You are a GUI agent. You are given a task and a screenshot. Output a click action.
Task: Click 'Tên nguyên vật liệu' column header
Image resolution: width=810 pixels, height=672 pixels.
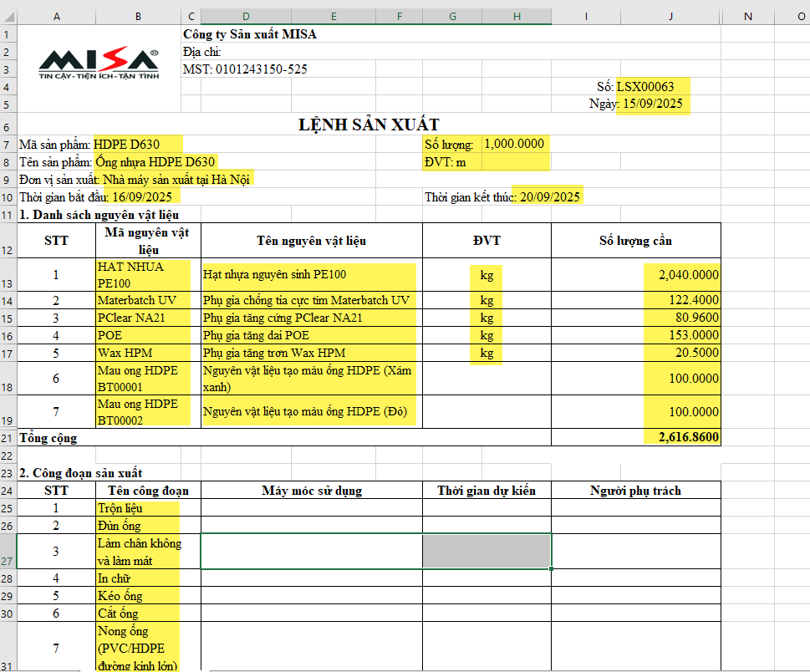312,241
